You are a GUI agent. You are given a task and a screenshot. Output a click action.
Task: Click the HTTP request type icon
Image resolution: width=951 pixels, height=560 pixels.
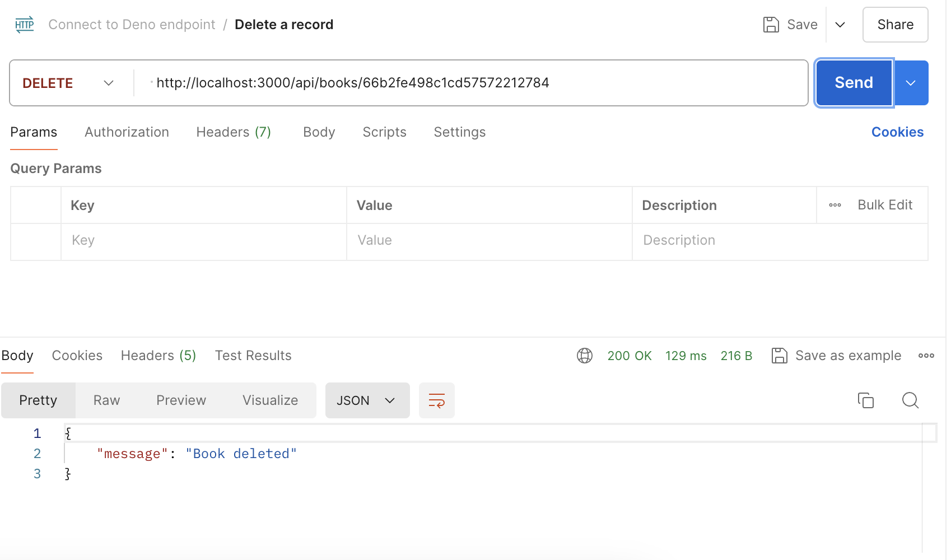click(24, 25)
